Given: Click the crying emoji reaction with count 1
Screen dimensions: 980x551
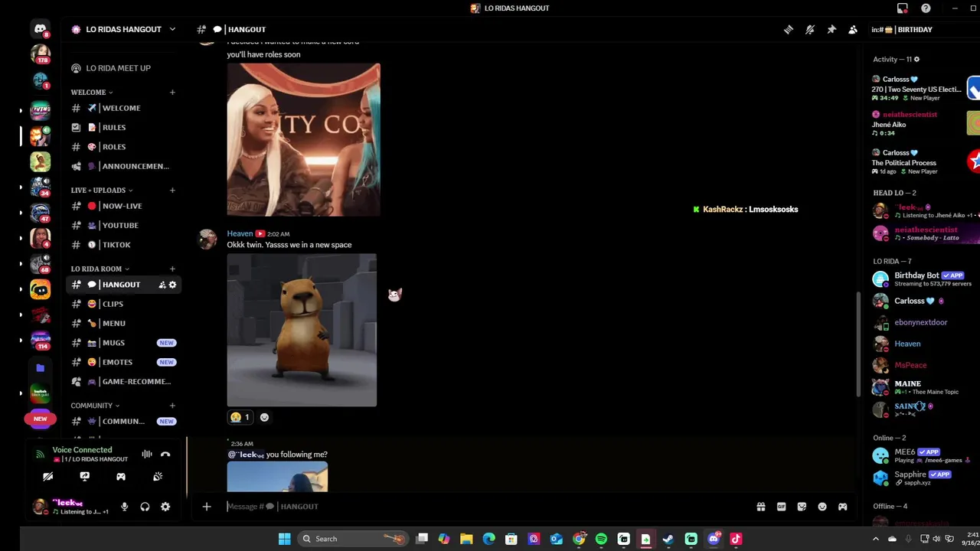Looking at the screenshot, I should [x=240, y=417].
